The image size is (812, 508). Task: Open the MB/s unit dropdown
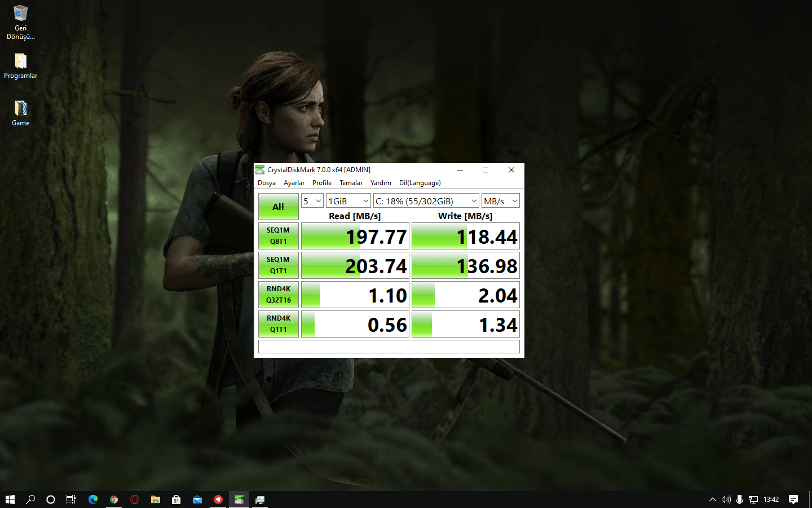pos(501,201)
